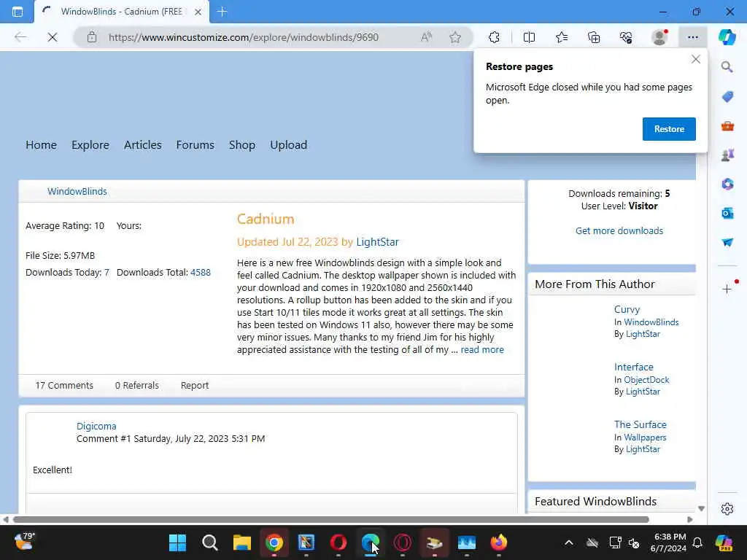Open the Extensions puzzle icon
Screen dimensions: 747x560
pos(494,37)
